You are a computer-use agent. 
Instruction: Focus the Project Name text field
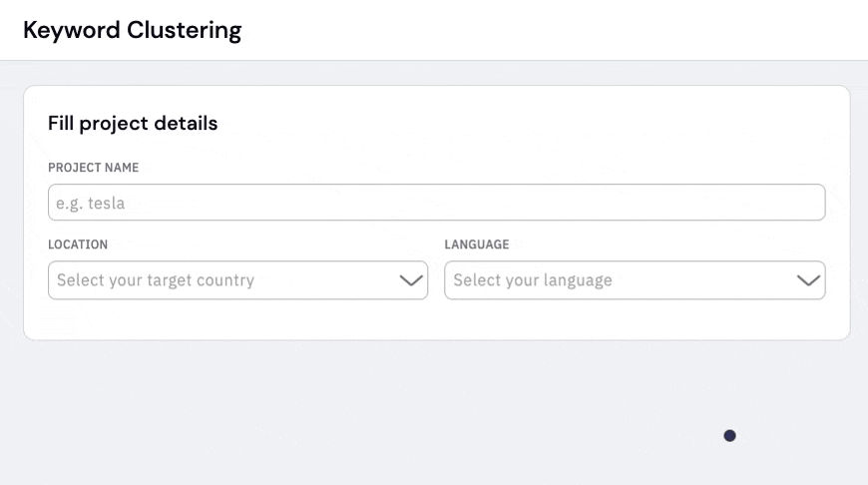click(437, 202)
